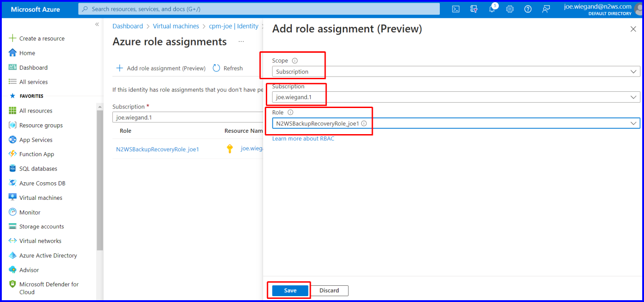644x302 pixels.
Task: Click the search resources, services, and docs box
Action: click(x=259, y=9)
